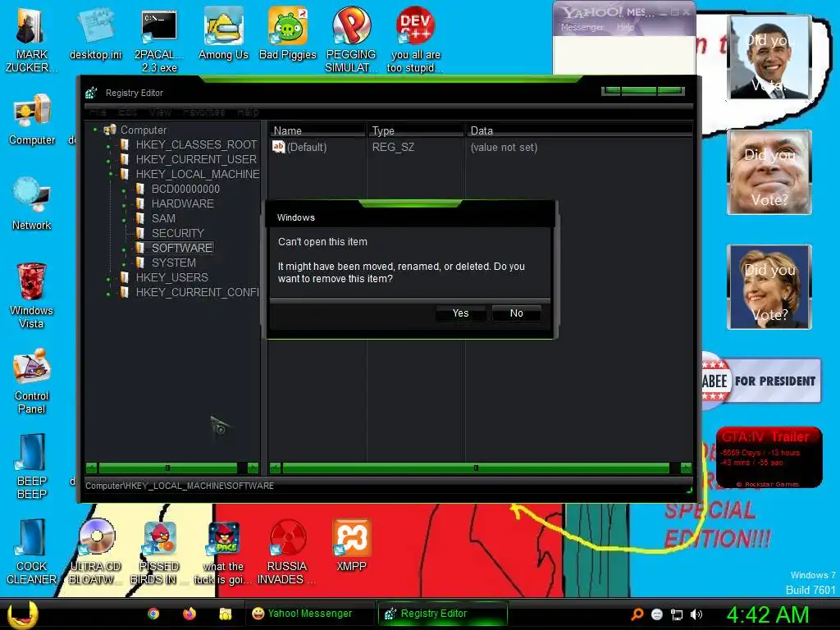Click the orange search icon in the system tray
This screenshot has height=630, width=840.
tap(637, 614)
